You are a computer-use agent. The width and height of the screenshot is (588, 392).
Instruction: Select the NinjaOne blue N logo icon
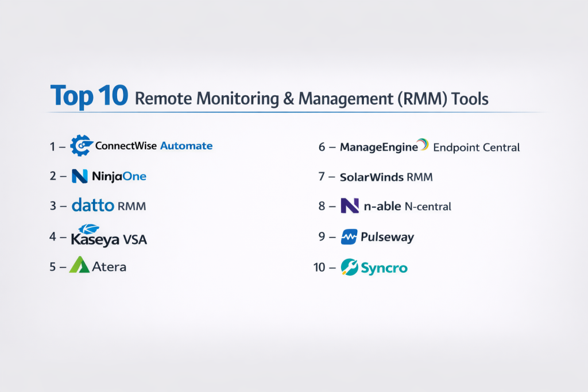coord(80,176)
